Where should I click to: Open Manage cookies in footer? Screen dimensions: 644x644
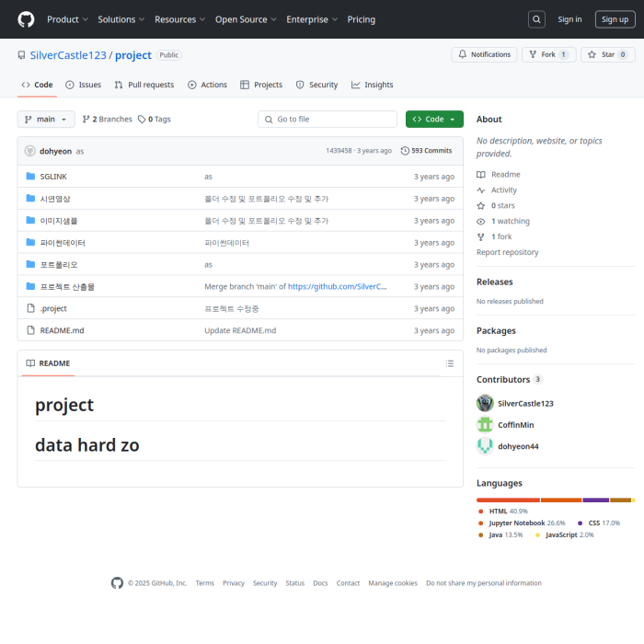click(393, 582)
